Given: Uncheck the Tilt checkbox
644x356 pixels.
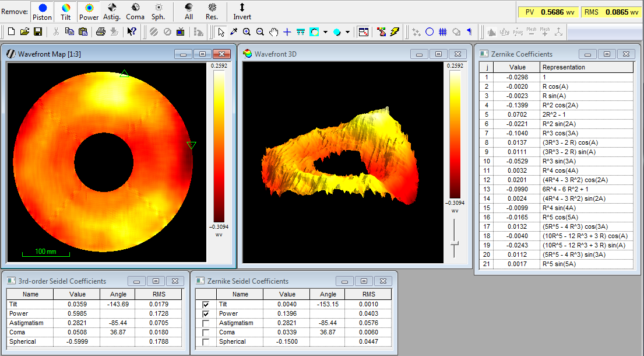Looking at the screenshot, I should click(206, 305).
